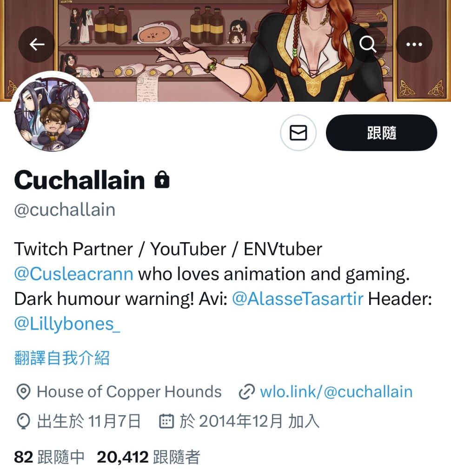Open the three-dot more options menu

414,44
